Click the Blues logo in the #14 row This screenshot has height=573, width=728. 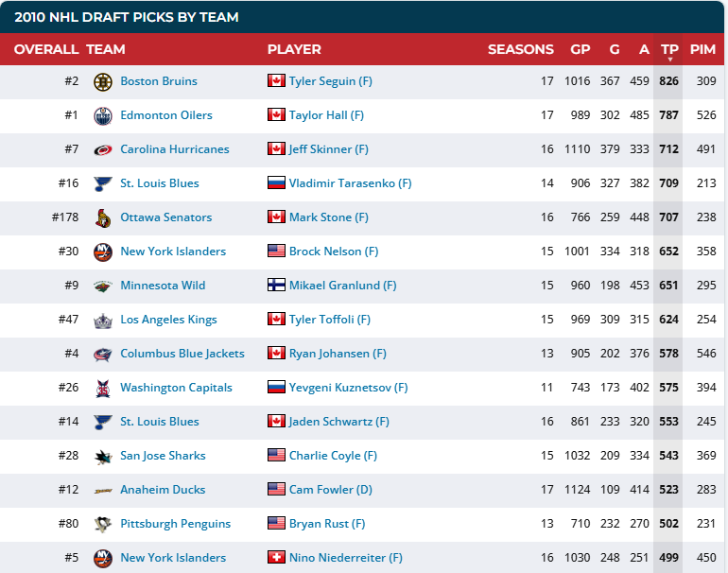[103, 422]
